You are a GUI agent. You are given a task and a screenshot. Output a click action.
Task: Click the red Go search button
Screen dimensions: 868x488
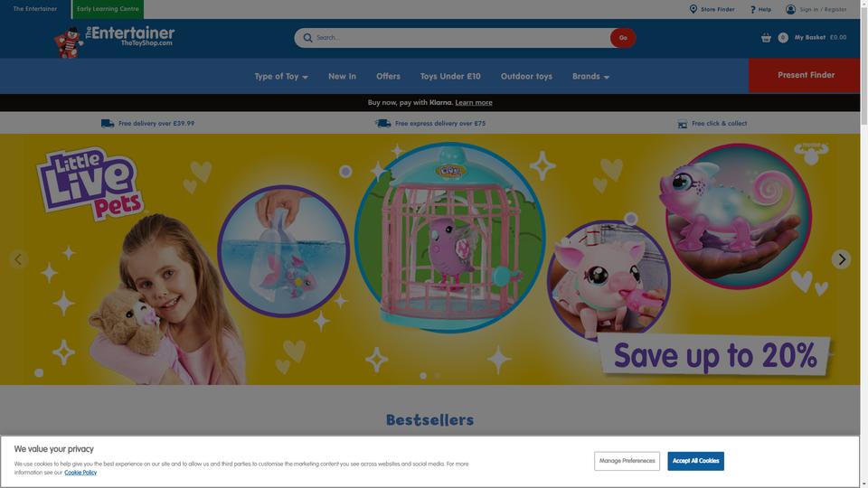click(623, 38)
